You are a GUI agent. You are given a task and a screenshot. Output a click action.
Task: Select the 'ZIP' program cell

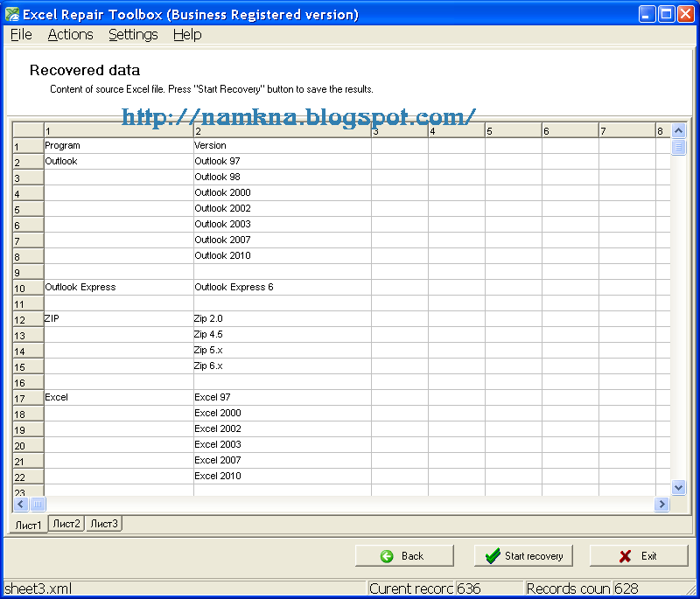[118, 318]
